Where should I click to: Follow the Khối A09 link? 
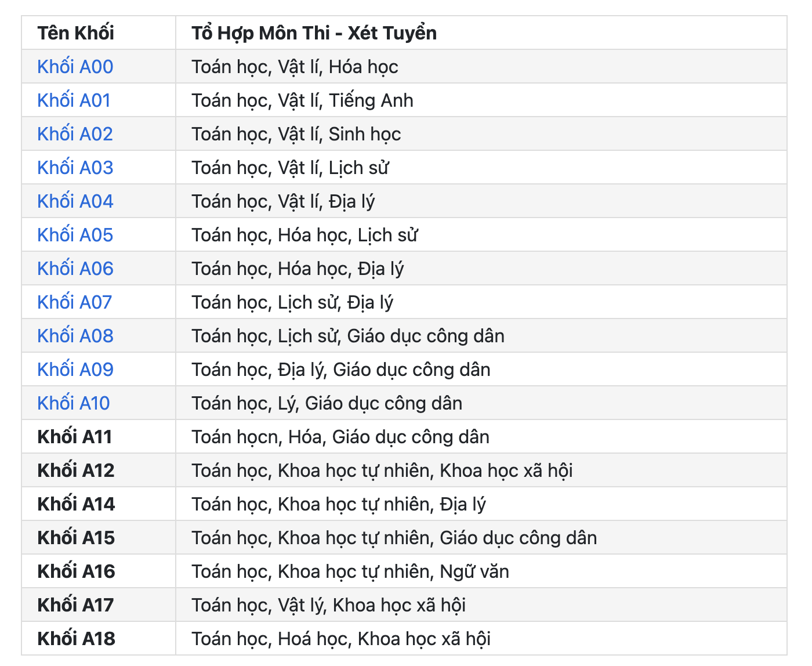point(75,370)
